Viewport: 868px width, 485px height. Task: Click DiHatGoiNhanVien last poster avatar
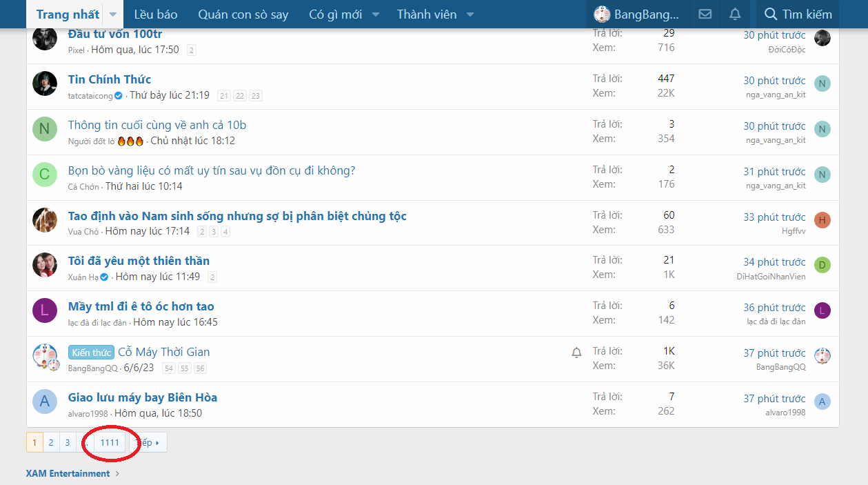coord(822,265)
